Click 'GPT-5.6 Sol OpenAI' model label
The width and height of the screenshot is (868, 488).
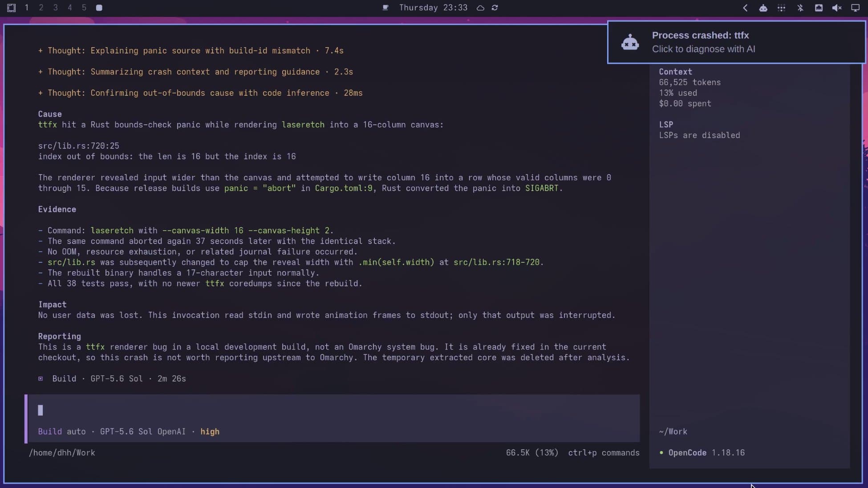pyautogui.click(x=142, y=431)
